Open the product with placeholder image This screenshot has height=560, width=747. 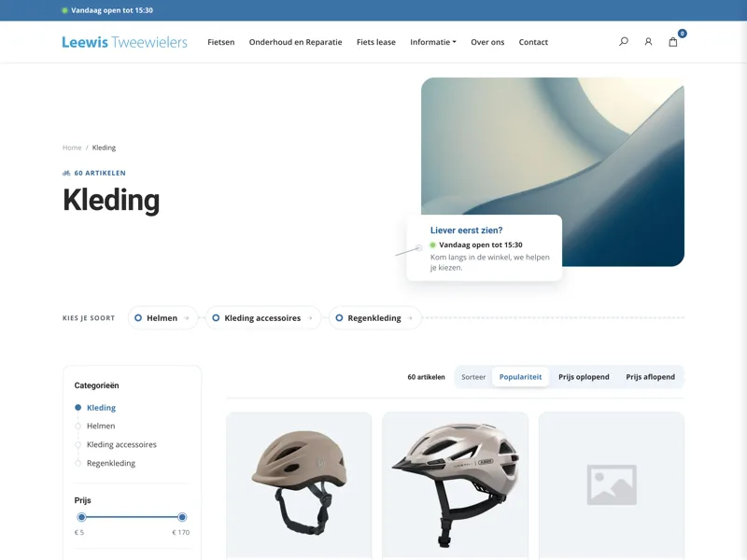612,485
